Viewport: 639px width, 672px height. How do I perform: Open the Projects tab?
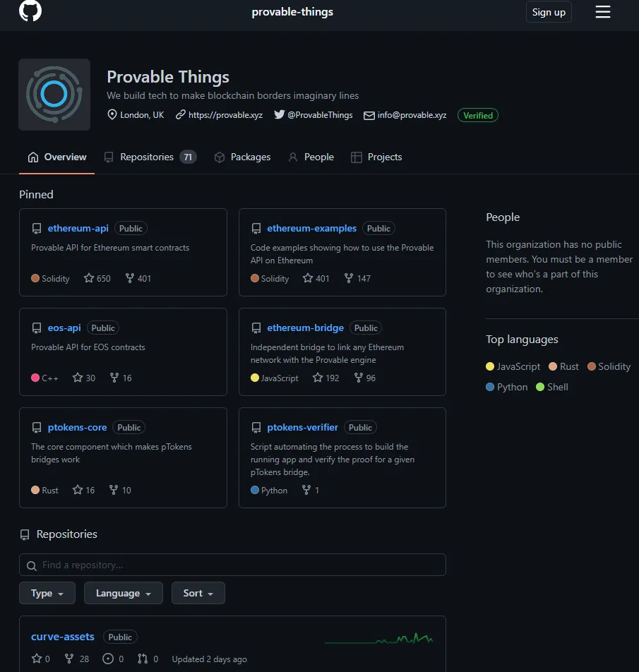click(x=376, y=157)
